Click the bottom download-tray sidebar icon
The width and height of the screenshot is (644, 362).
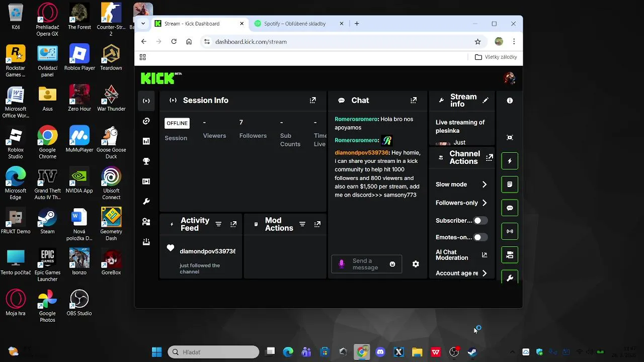pos(146,242)
